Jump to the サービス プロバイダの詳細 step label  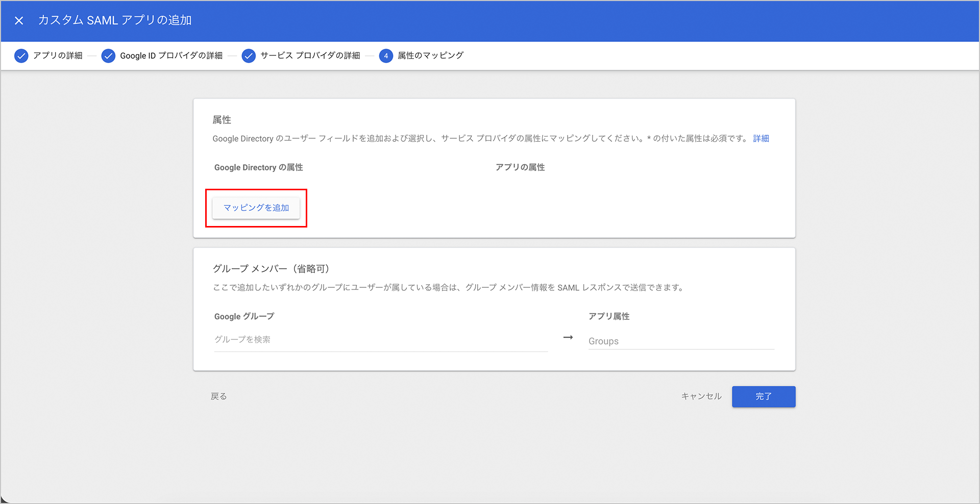pyautogui.click(x=310, y=56)
